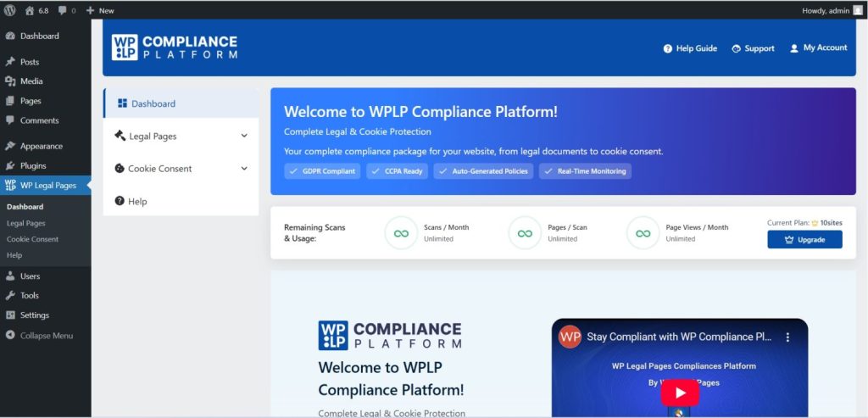Click video title Stay Compliant with WP
868x418 pixels.
(x=679, y=337)
